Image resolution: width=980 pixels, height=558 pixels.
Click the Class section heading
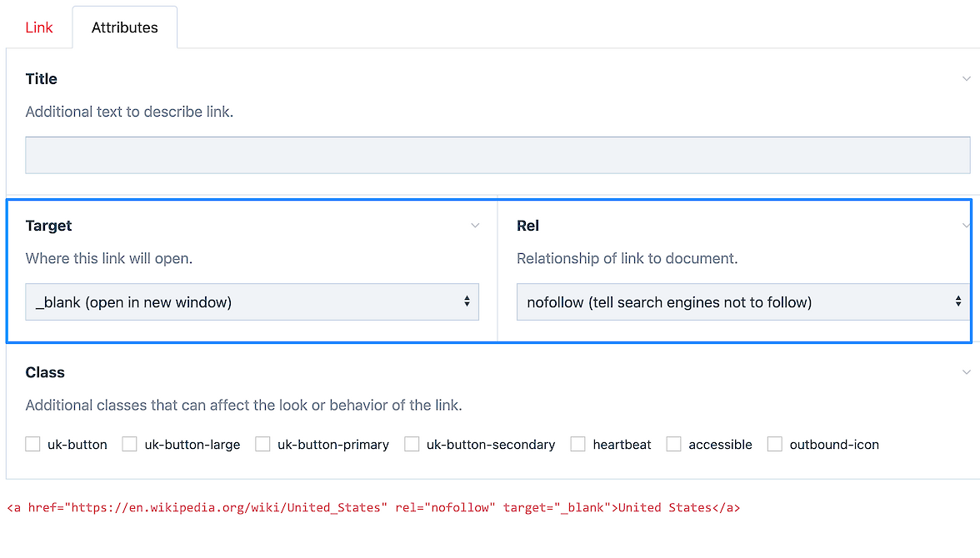[x=45, y=372]
